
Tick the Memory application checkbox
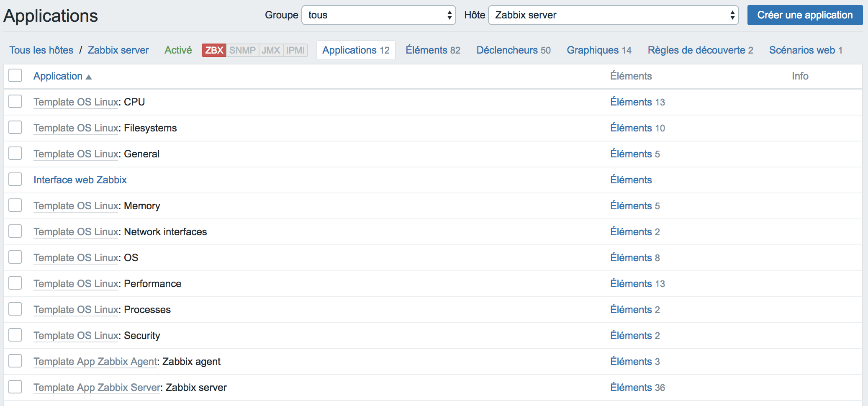15,206
